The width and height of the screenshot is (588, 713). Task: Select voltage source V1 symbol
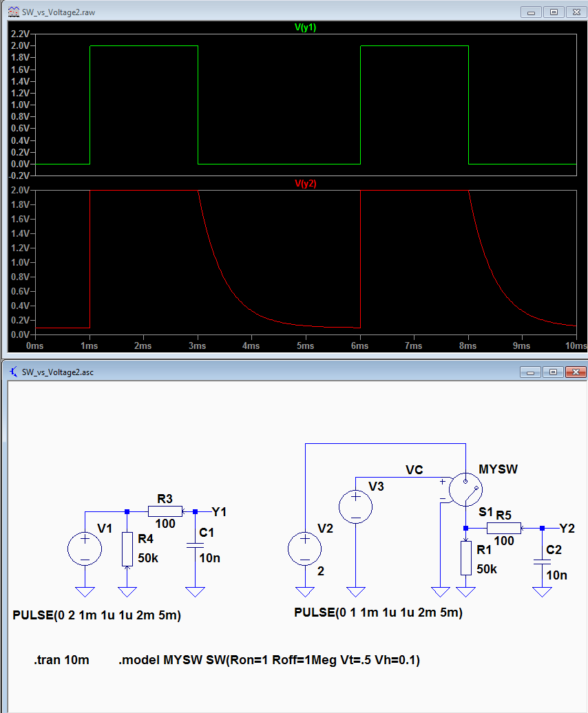click(85, 549)
